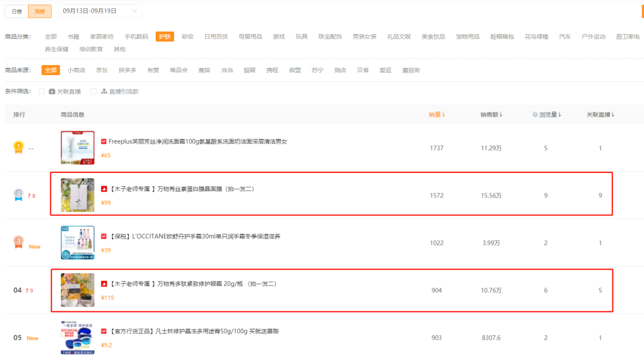Select the 彩妆 product category

pos(187,36)
